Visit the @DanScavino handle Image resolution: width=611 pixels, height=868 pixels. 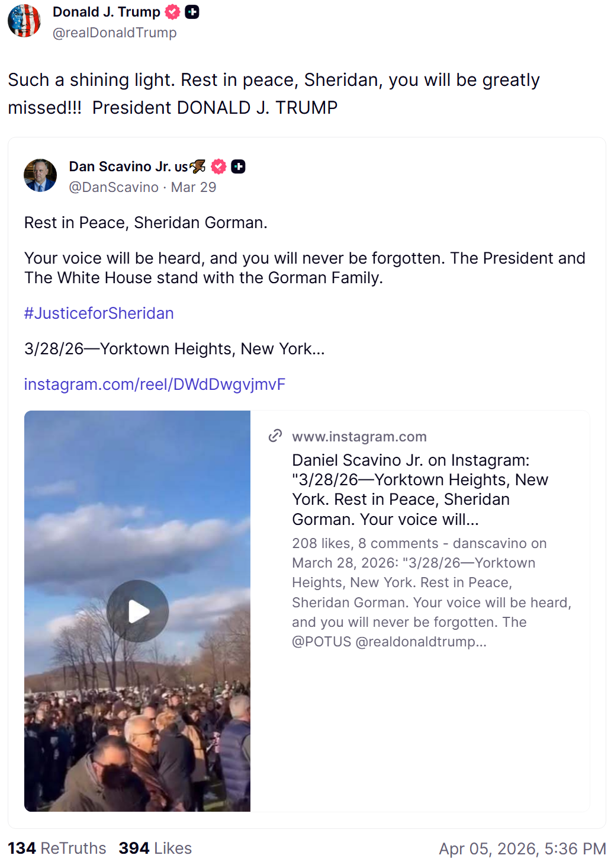click(x=114, y=187)
